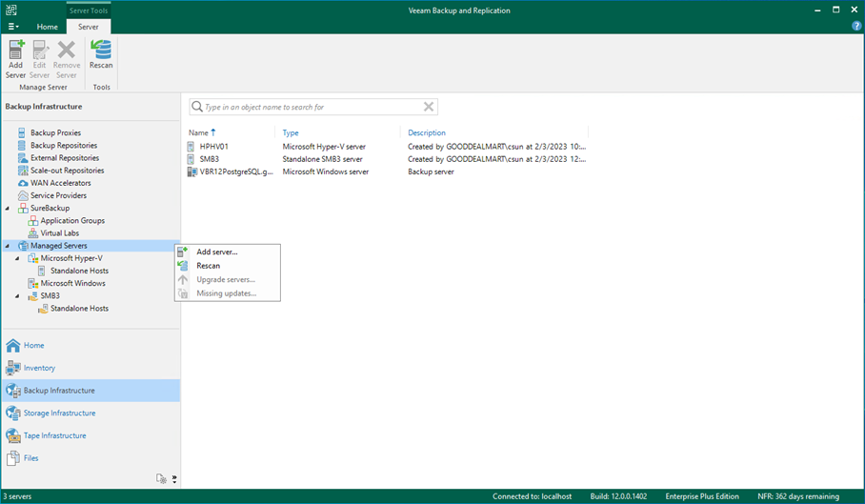
Task: Select External Repositories in the tree
Action: tap(65, 158)
